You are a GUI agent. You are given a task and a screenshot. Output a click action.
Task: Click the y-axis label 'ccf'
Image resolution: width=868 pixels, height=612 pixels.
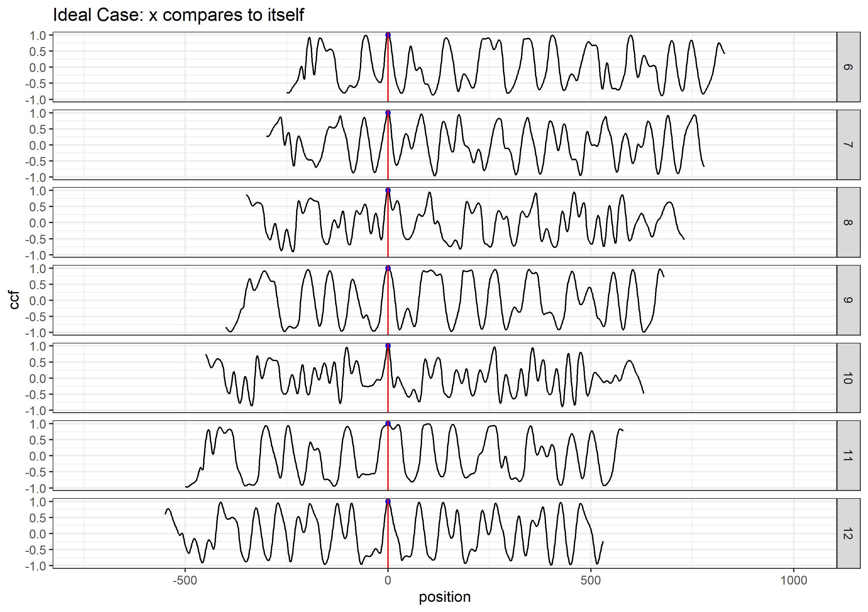coord(14,300)
